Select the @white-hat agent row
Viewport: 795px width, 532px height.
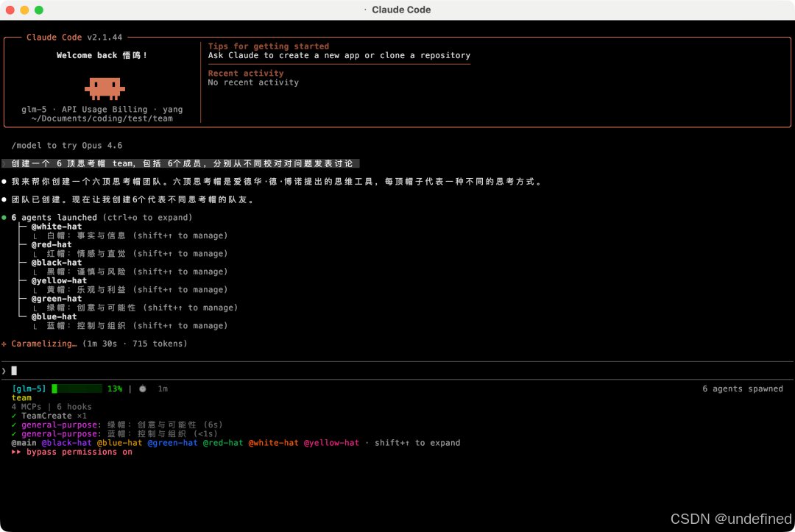[56, 227]
